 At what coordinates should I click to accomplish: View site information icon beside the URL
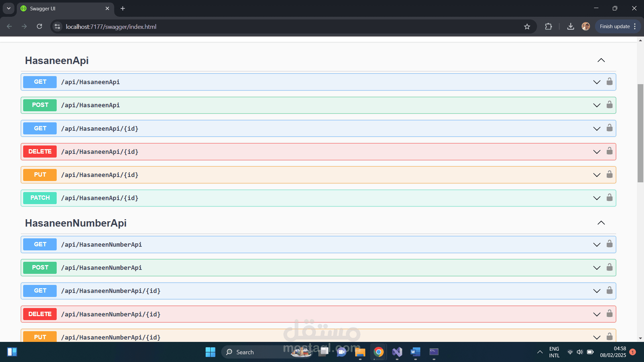pos(57,26)
